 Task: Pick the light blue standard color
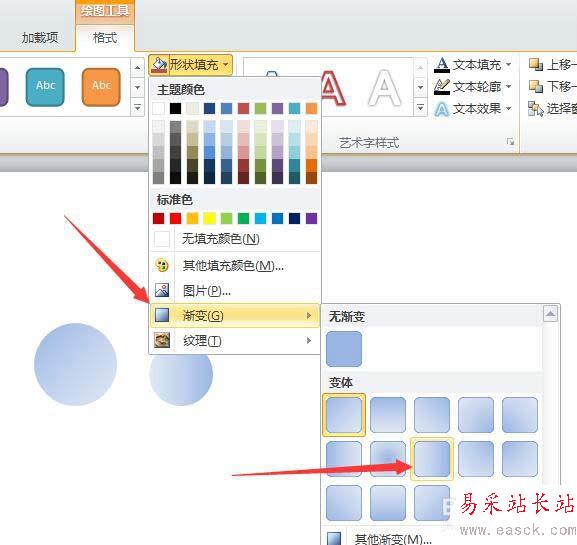point(260,218)
